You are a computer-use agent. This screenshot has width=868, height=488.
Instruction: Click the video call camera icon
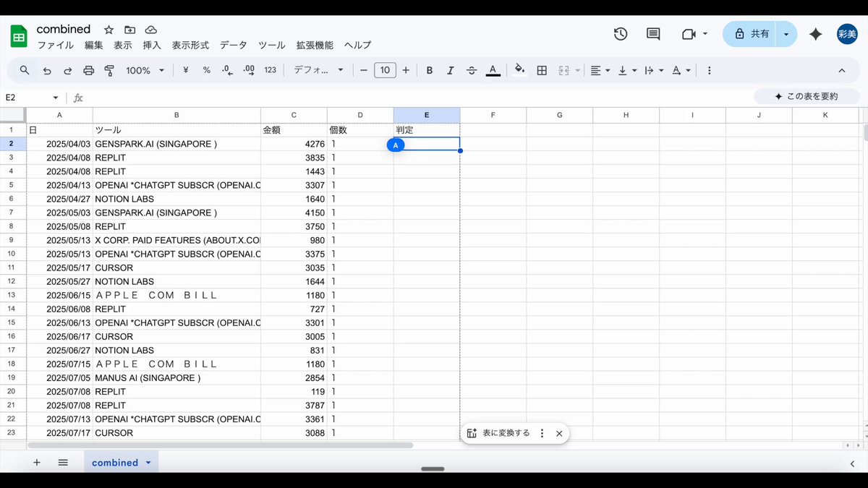point(688,34)
